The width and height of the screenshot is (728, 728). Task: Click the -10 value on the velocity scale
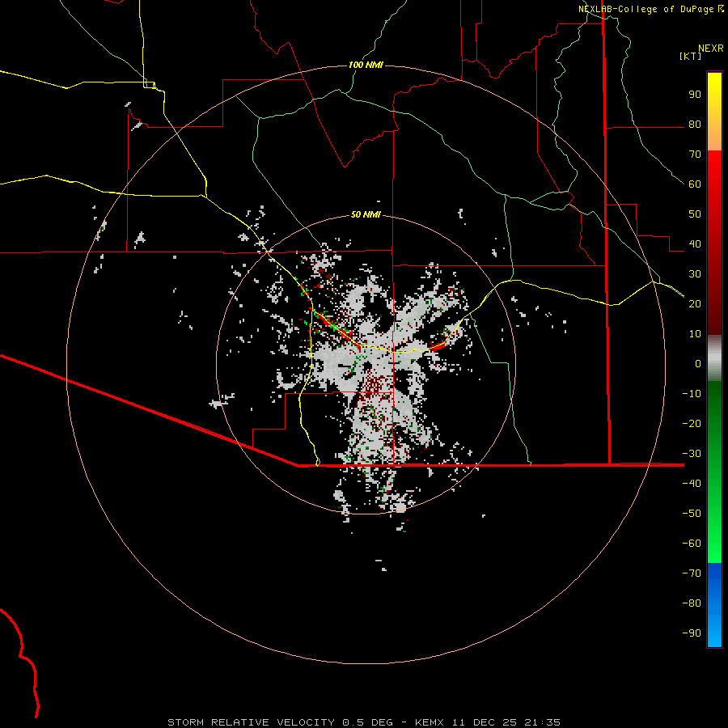tap(692, 394)
